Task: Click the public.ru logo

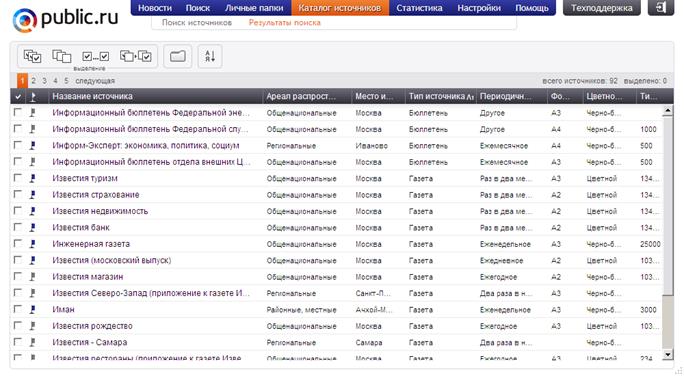Action: [65, 19]
